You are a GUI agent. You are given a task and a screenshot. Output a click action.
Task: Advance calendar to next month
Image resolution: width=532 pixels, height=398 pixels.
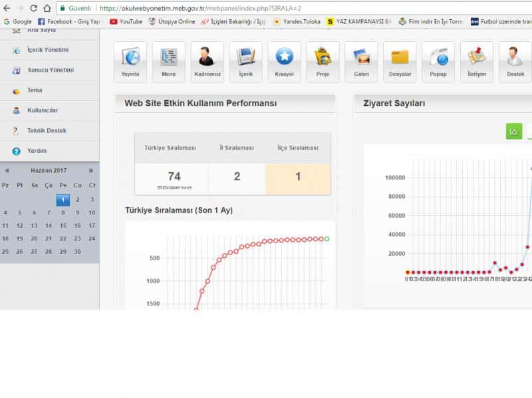tap(91, 171)
